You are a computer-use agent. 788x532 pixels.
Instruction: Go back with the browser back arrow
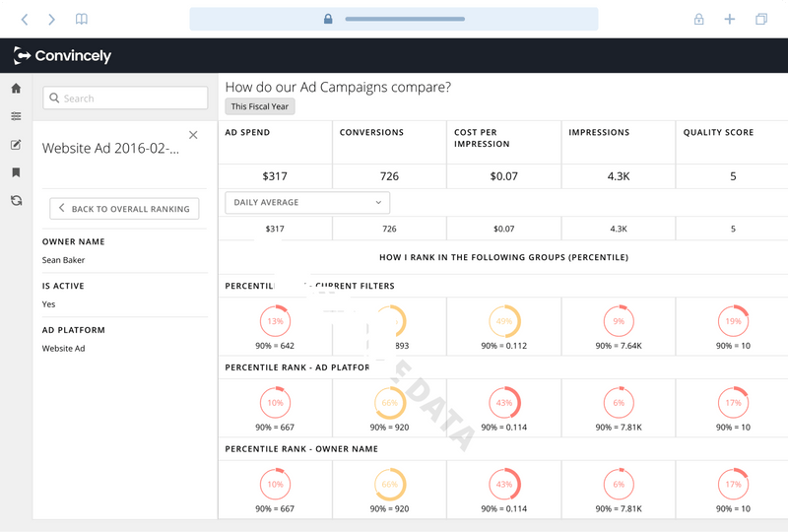pyautogui.click(x=26, y=19)
